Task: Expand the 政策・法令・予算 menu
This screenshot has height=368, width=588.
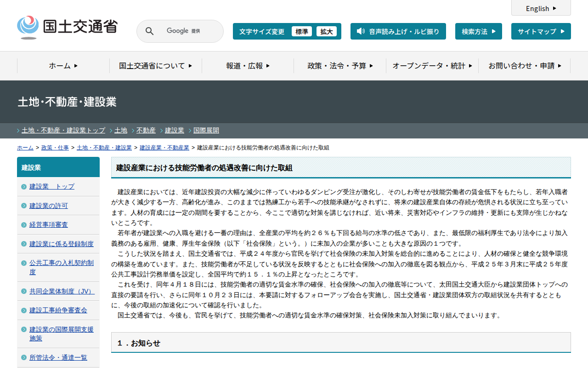Action: [340, 66]
